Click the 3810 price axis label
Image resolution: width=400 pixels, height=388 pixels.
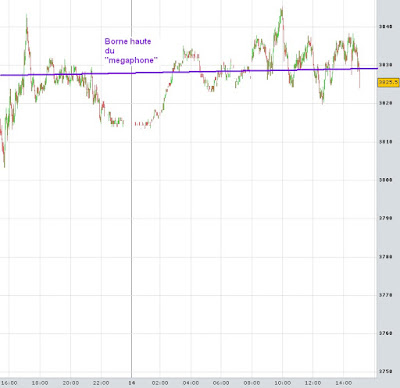point(386,142)
